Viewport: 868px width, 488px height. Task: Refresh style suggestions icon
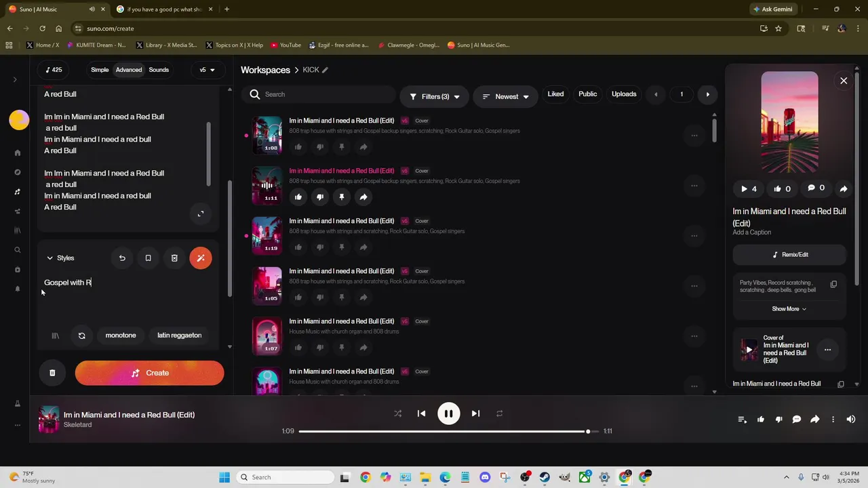[x=82, y=335]
